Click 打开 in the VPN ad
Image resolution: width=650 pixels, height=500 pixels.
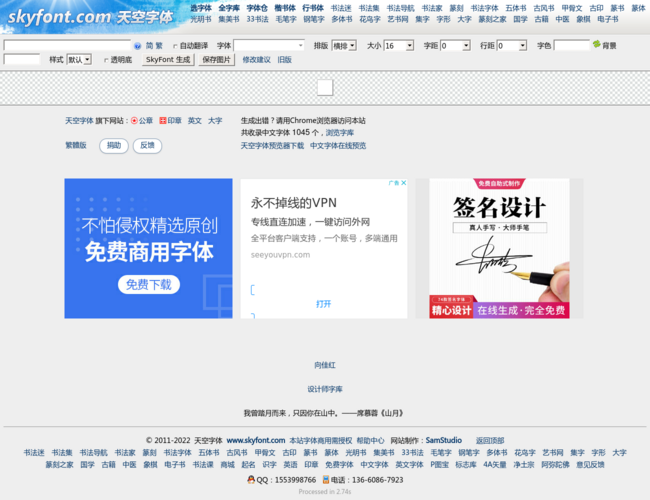click(323, 304)
